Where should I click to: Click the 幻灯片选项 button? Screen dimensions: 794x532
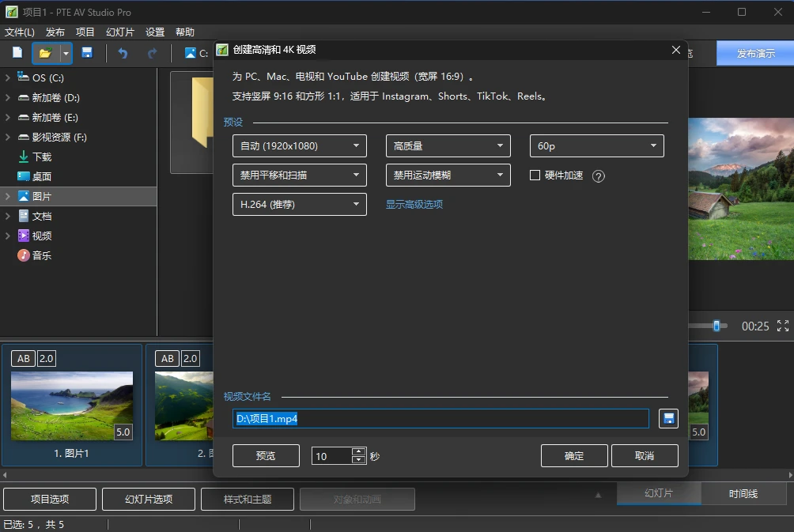coord(149,499)
